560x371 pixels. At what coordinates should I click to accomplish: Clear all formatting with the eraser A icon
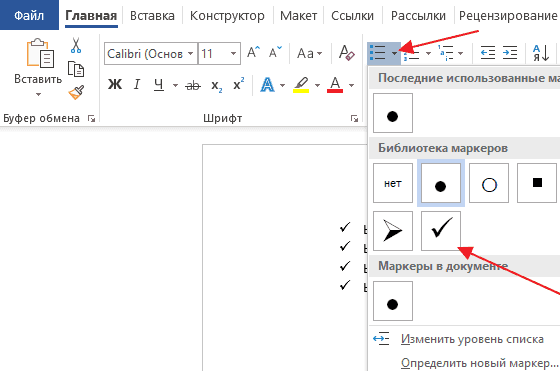pyautogui.click(x=346, y=53)
